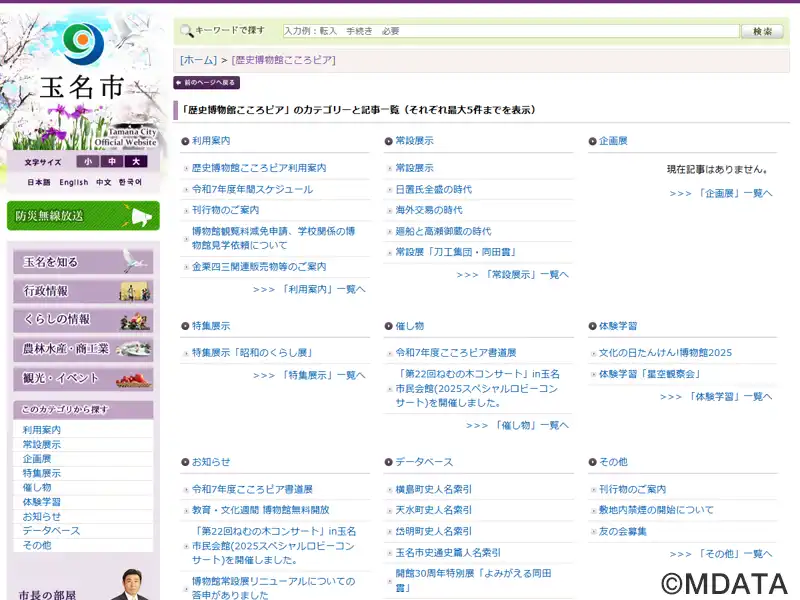Click the keyword search input field
Viewport: 800px width, 600px height.
click(x=510, y=31)
